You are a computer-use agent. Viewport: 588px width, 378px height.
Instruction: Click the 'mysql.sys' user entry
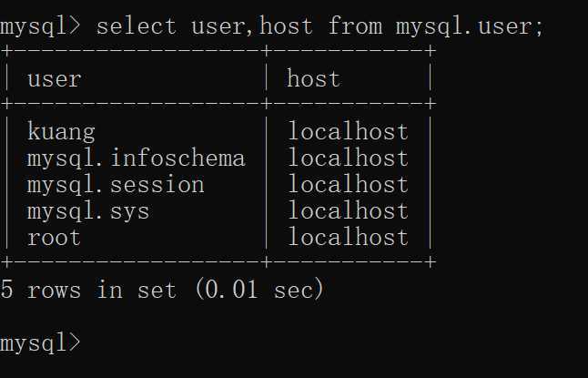coord(88,211)
